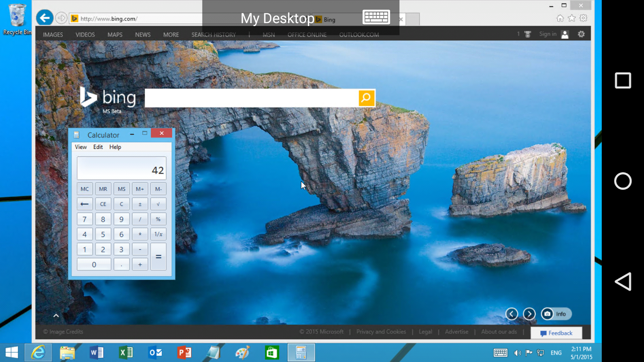The height and width of the screenshot is (362, 644).
Task: Toggle the image Info button
Action: (x=556, y=314)
